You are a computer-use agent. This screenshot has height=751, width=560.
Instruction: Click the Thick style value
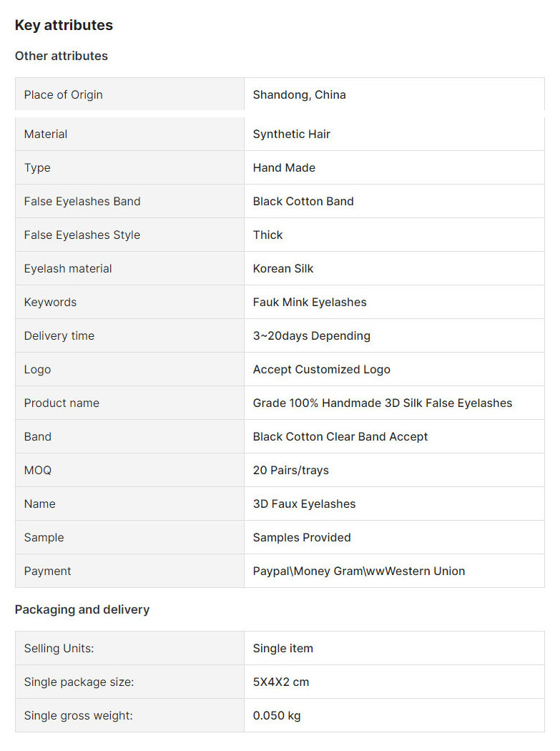[267, 235]
